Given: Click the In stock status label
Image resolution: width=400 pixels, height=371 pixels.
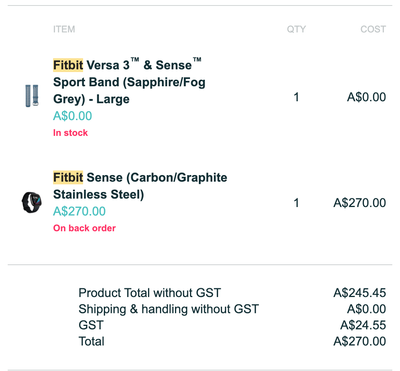Looking at the screenshot, I should (70, 133).
